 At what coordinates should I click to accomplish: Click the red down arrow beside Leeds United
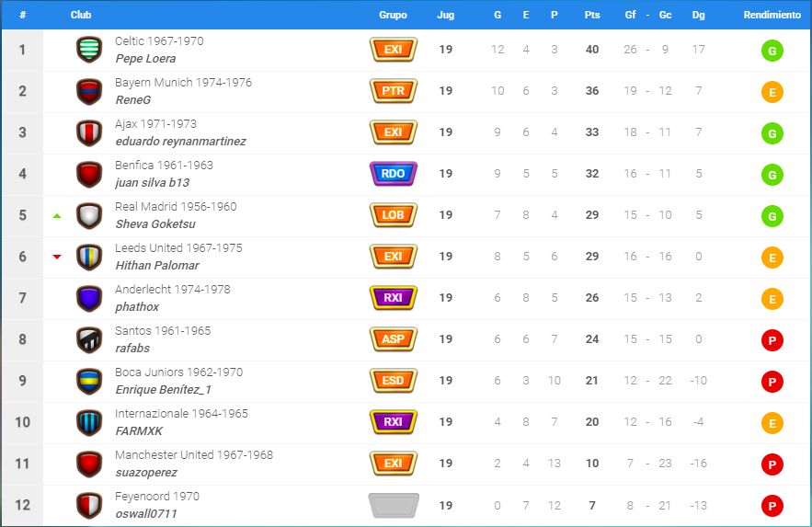[57, 257]
